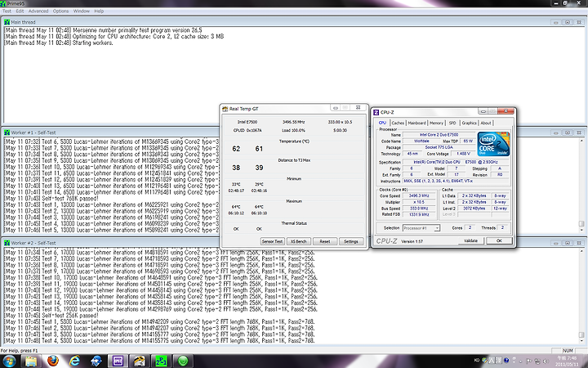Click the volume speaker tray icon

click(x=546, y=361)
